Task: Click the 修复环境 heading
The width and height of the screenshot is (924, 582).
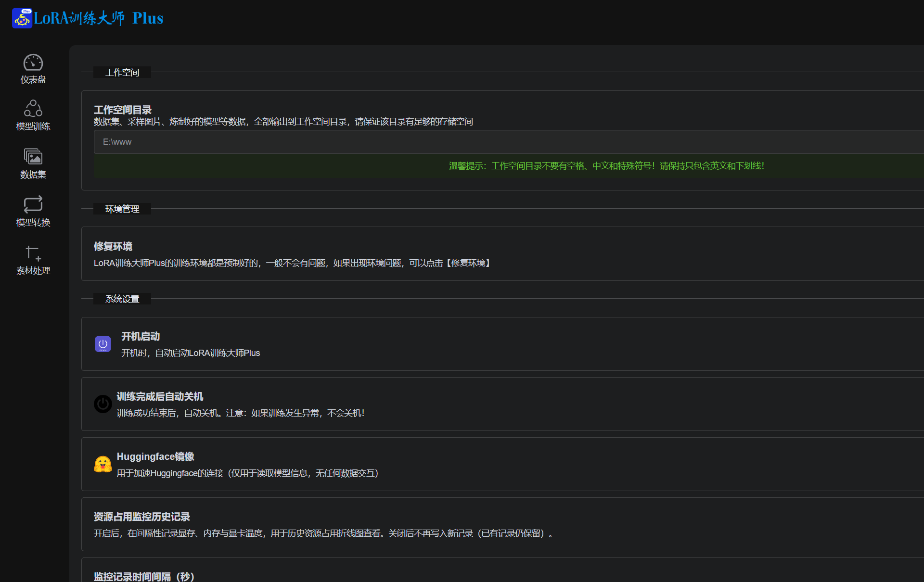Action: [113, 246]
